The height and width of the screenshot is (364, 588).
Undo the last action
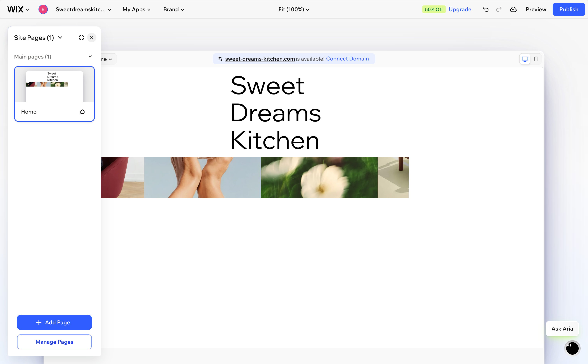point(486,10)
